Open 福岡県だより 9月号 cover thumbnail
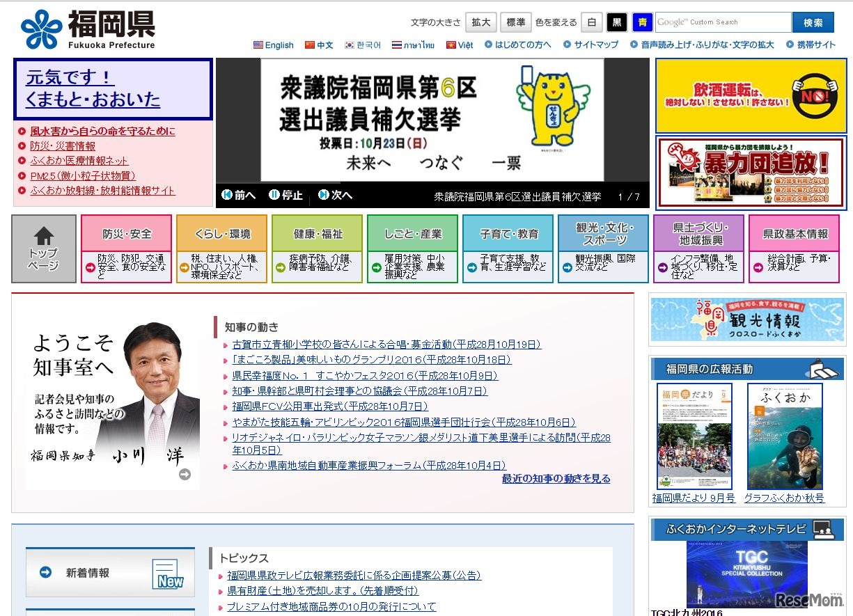The height and width of the screenshot is (616, 853). click(x=694, y=436)
